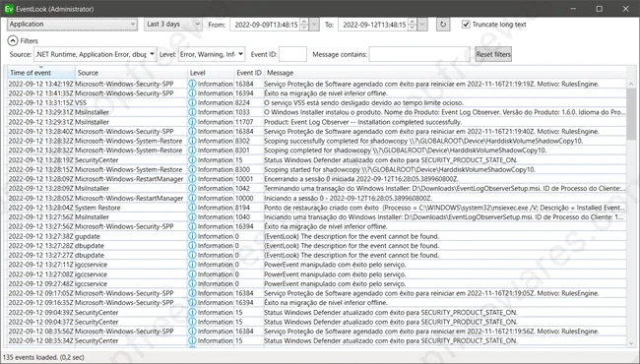This screenshot has width=640, height=364.
Task: Click the information icon in the 13:28:40Z row
Action: [x=192, y=131]
